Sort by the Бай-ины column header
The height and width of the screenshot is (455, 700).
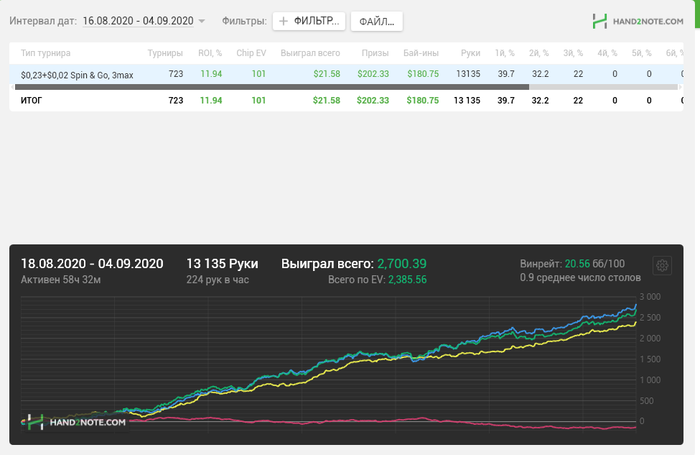pyautogui.click(x=421, y=53)
